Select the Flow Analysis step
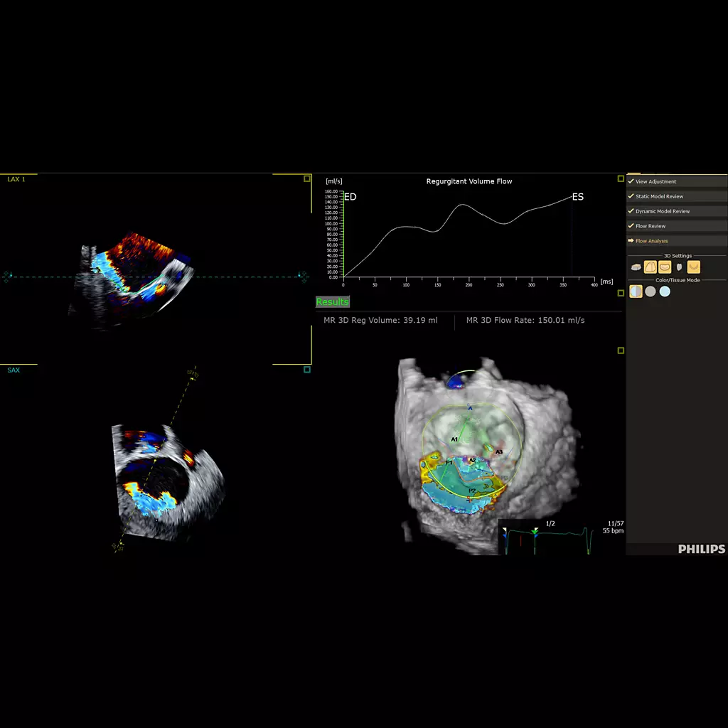Image resolution: width=728 pixels, height=728 pixels. [651, 241]
